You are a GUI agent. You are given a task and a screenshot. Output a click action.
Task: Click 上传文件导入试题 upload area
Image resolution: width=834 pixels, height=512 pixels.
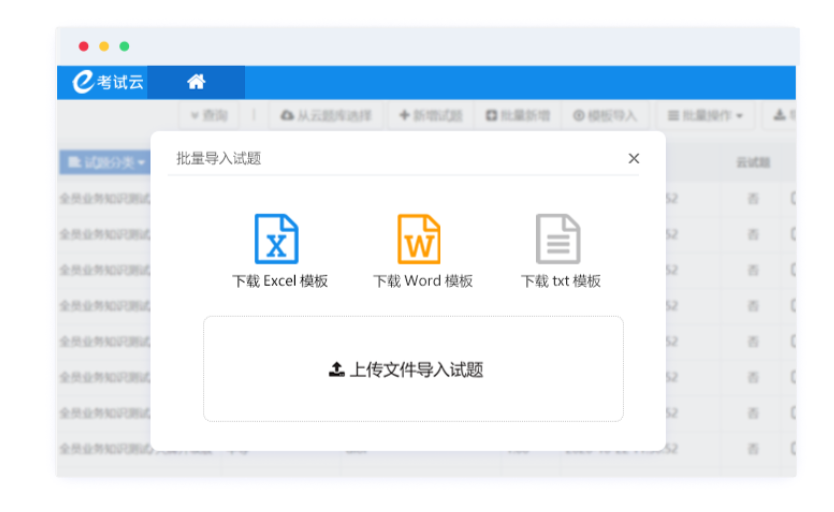coord(413,369)
